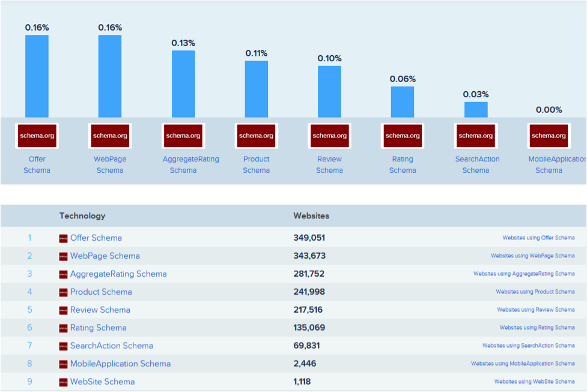Select Product Schema in the technology table
The width and height of the screenshot is (587, 392).
point(101,292)
